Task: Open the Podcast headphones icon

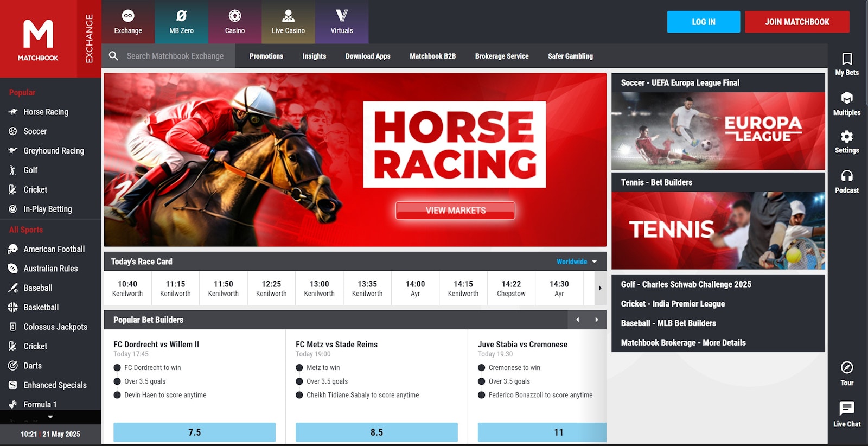Action: tap(846, 176)
